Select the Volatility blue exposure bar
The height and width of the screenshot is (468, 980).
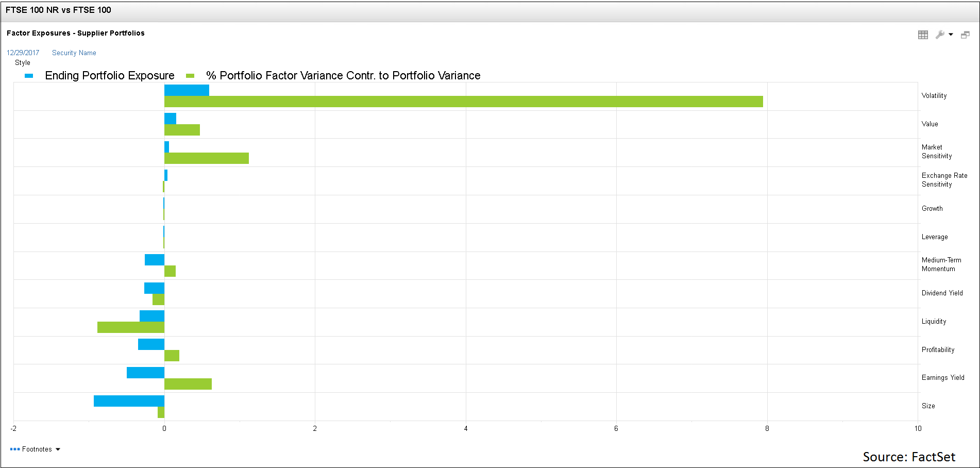187,90
